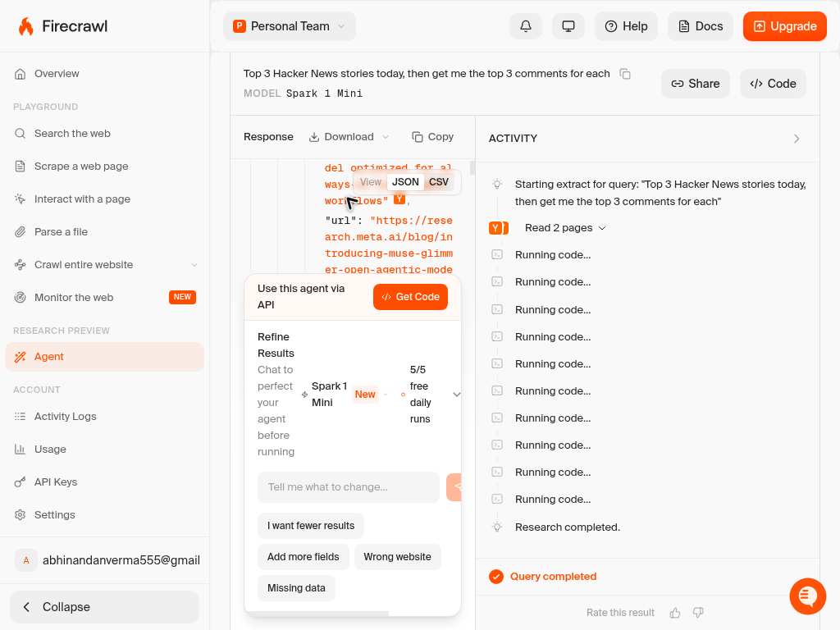840x630 pixels.
Task: Click the thumbs down rating icon
Action: click(x=698, y=612)
